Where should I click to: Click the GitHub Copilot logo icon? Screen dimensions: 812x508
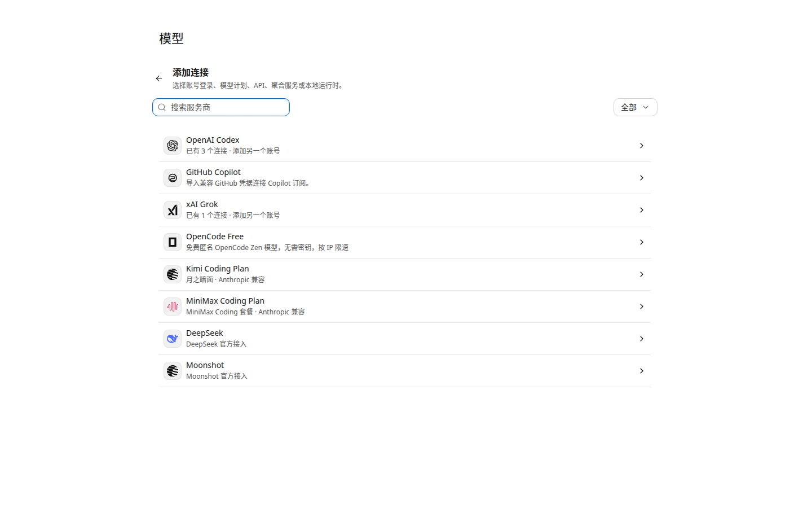(x=173, y=178)
